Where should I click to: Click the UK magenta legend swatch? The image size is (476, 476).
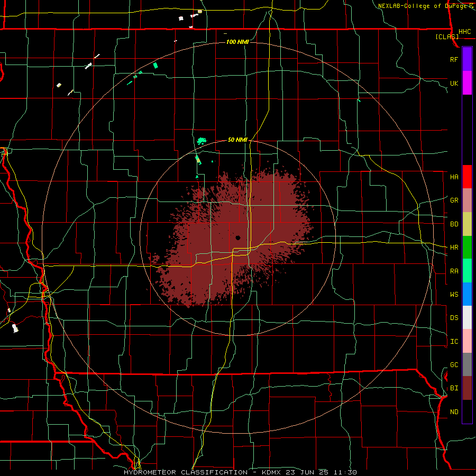click(x=467, y=83)
